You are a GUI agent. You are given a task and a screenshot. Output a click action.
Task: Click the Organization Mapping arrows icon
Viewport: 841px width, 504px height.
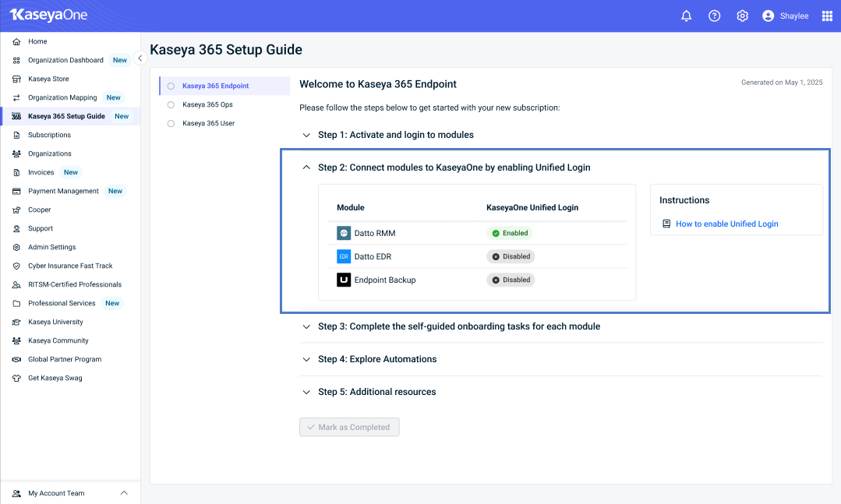point(16,97)
